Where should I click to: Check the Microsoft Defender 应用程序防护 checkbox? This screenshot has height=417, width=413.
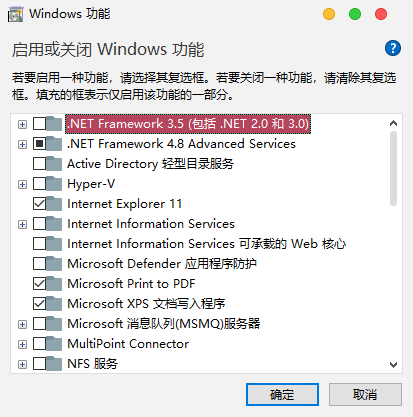click(39, 264)
